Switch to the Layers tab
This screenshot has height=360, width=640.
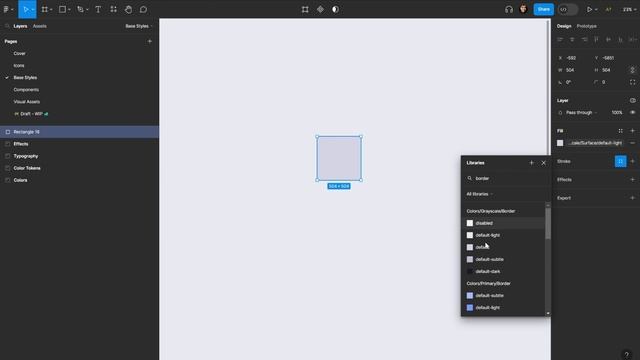pos(20,26)
